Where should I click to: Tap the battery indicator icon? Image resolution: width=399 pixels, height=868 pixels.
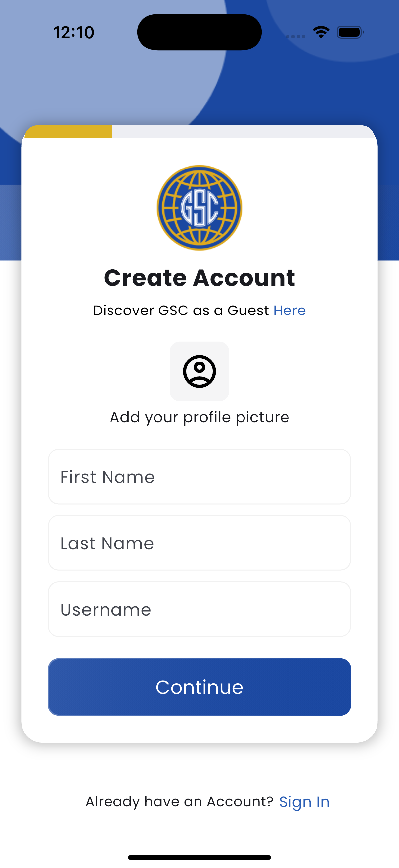pyautogui.click(x=350, y=32)
